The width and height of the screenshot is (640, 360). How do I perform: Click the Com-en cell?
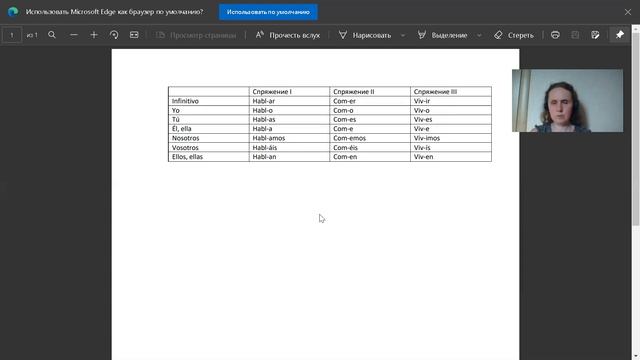click(x=370, y=157)
